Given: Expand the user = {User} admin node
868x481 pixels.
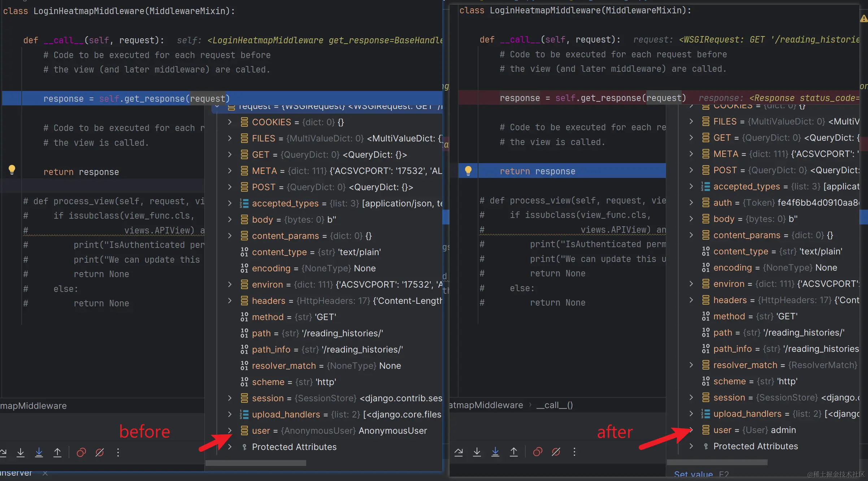Looking at the screenshot, I should pos(691,430).
